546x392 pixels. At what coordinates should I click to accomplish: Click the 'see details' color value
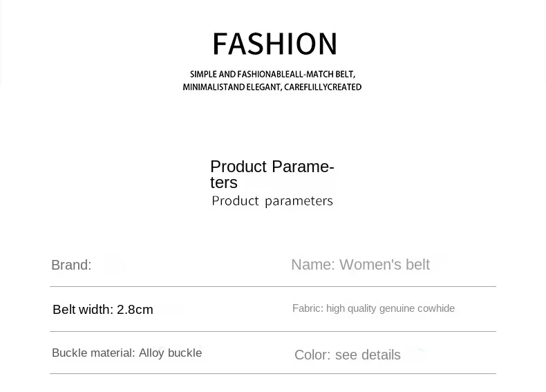coord(368,355)
